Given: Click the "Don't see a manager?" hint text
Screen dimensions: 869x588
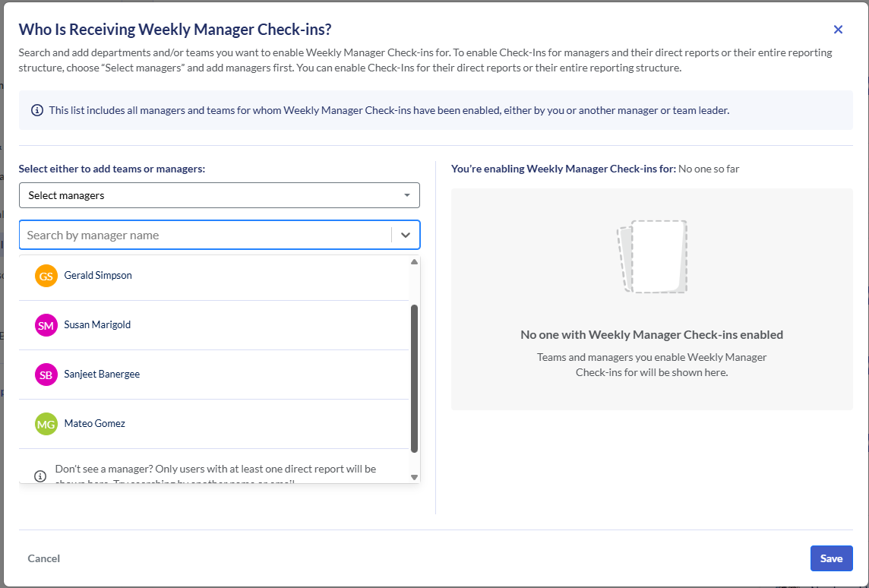Looking at the screenshot, I should point(216,475).
